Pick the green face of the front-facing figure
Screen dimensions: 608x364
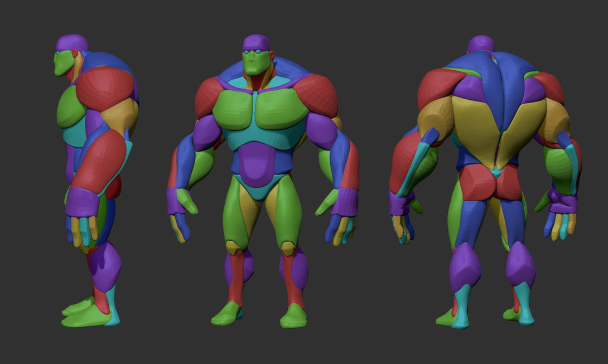256,63
